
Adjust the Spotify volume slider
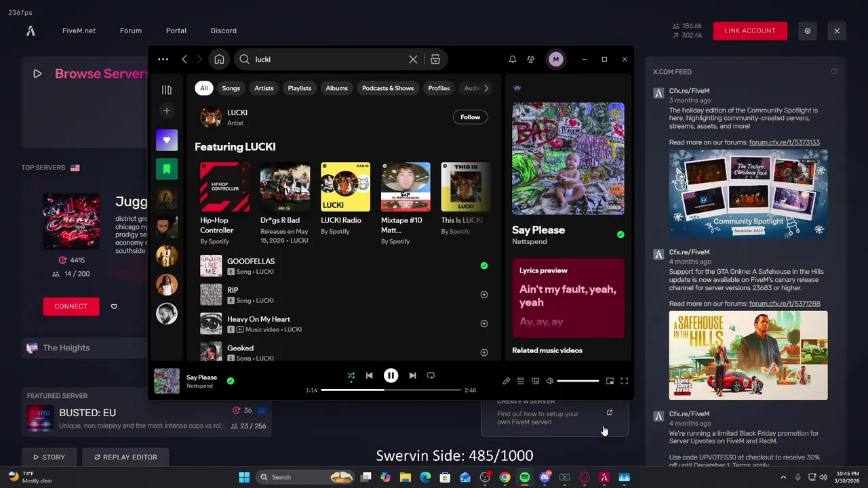[x=578, y=381]
